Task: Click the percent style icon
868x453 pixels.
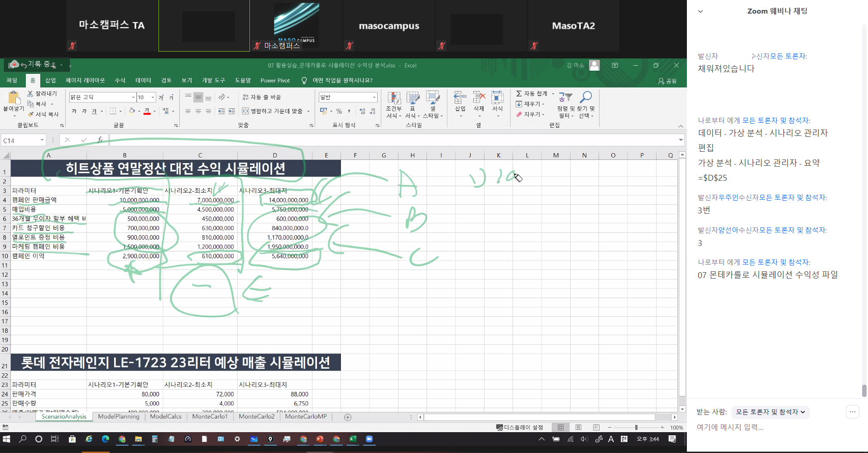Action: pyautogui.click(x=339, y=111)
